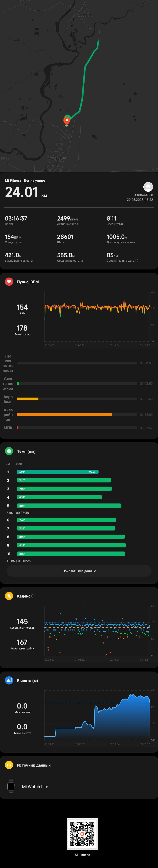This screenshot has width=158, height=868.
Task: Click the Mi Watch Lite label
Action: pos(35,786)
